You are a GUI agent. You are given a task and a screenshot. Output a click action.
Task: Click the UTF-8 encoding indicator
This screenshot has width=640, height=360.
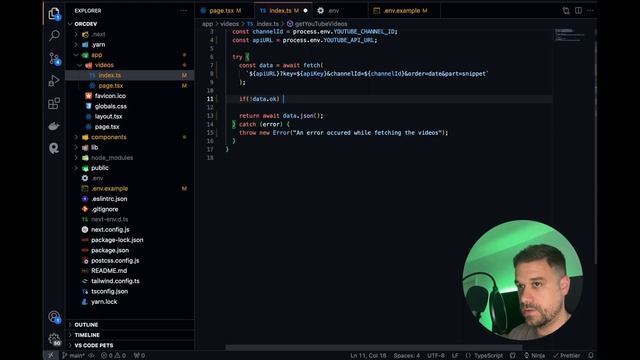[436, 356]
